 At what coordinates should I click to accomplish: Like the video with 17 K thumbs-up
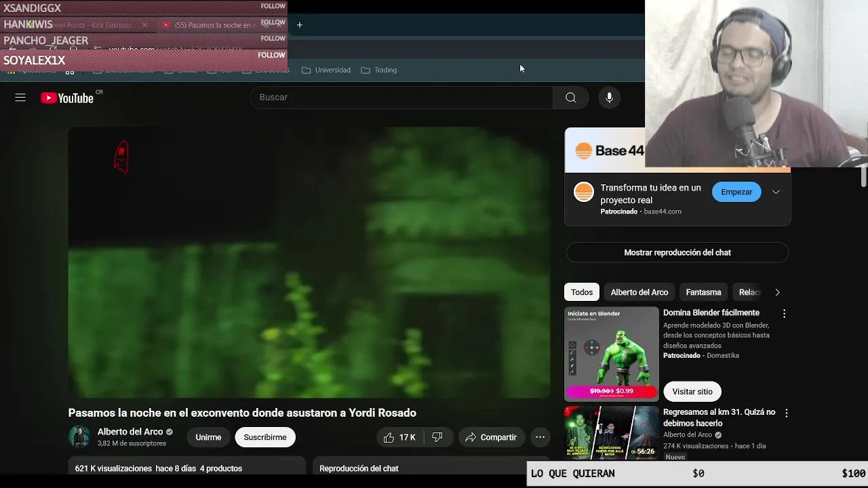click(399, 437)
